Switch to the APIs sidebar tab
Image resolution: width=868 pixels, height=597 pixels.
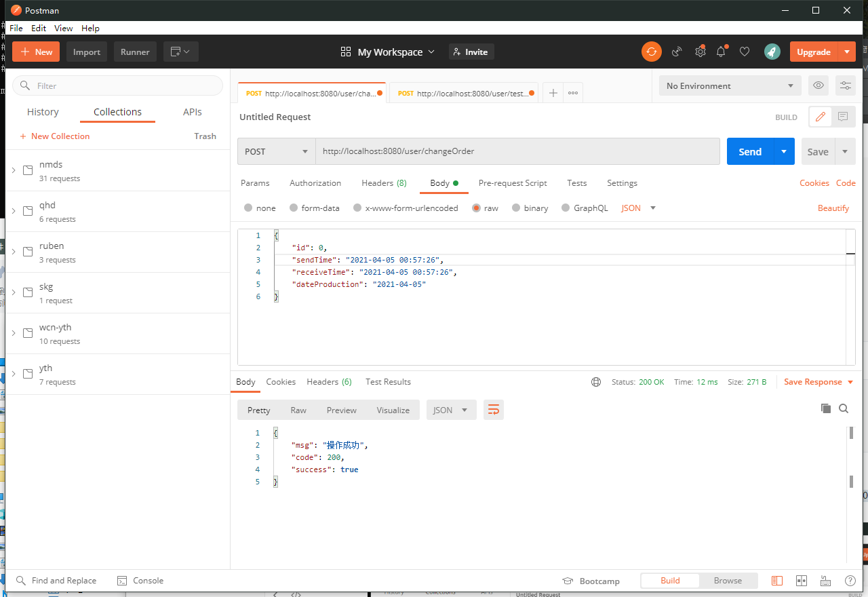(x=193, y=112)
